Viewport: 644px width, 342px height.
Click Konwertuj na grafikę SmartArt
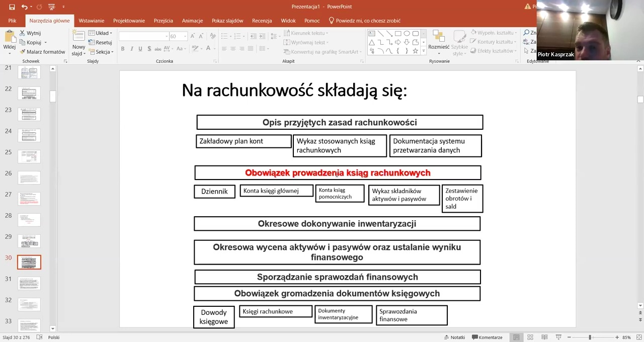click(x=323, y=52)
